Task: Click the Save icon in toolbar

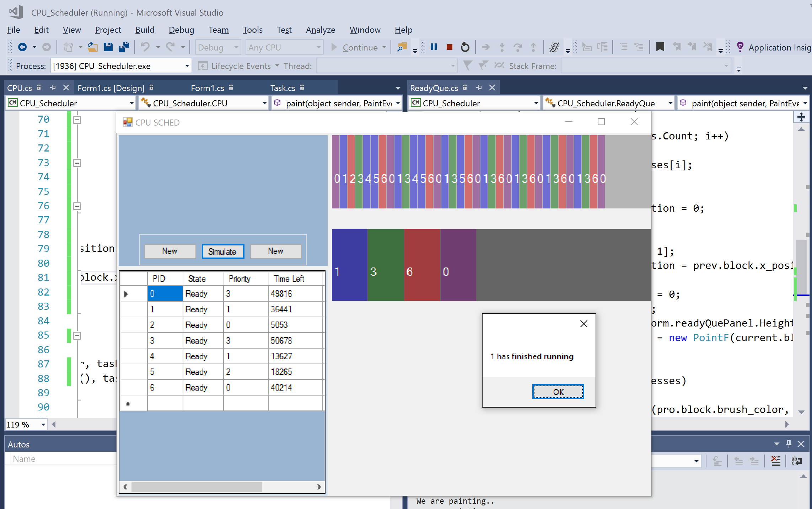Action: (x=108, y=47)
